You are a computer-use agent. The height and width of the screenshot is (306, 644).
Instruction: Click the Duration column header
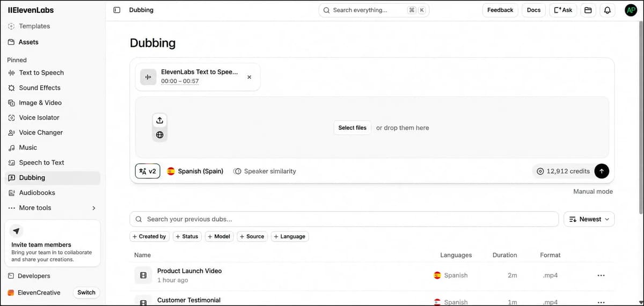[504, 255]
